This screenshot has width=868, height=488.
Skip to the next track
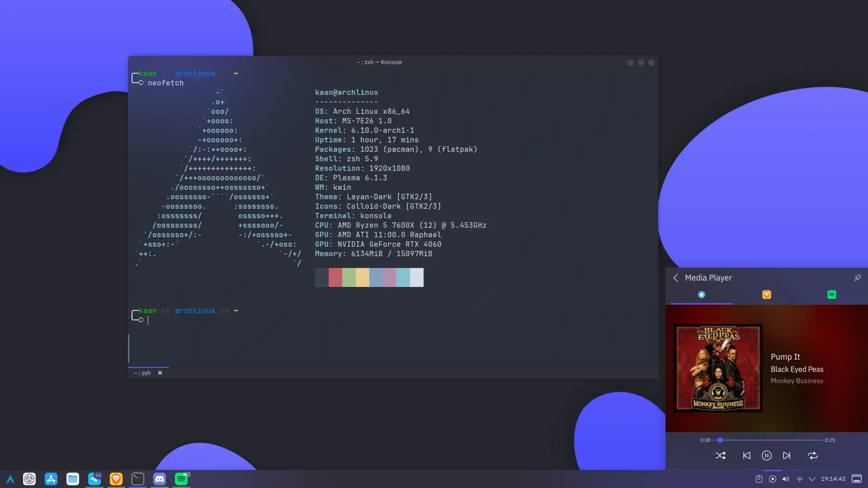787,455
